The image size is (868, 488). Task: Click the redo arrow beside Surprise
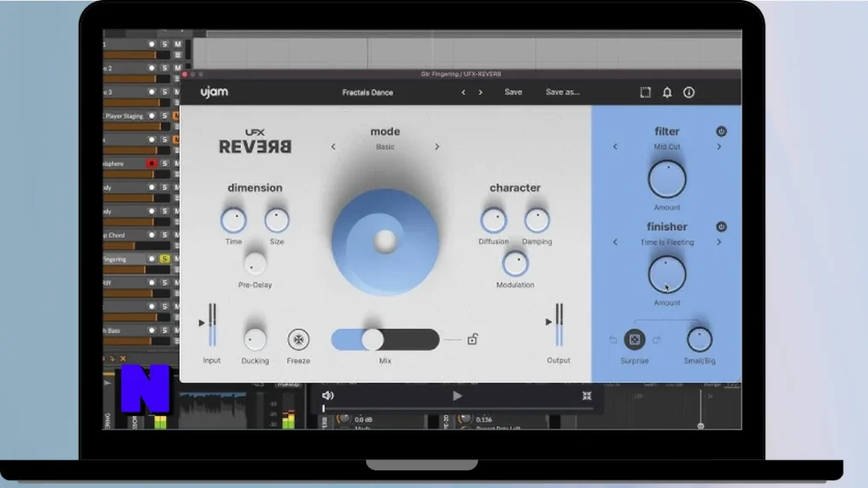coord(656,339)
